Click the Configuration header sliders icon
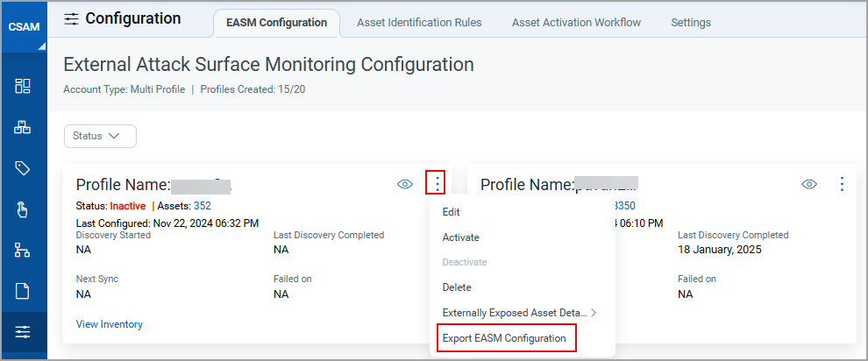This screenshot has width=868, height=361. pos(71,19)
